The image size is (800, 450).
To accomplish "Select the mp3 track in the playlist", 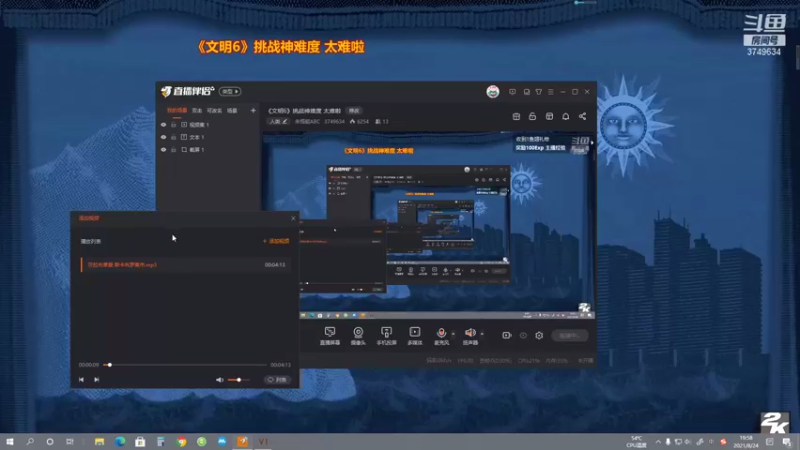I will click(186, 265).
